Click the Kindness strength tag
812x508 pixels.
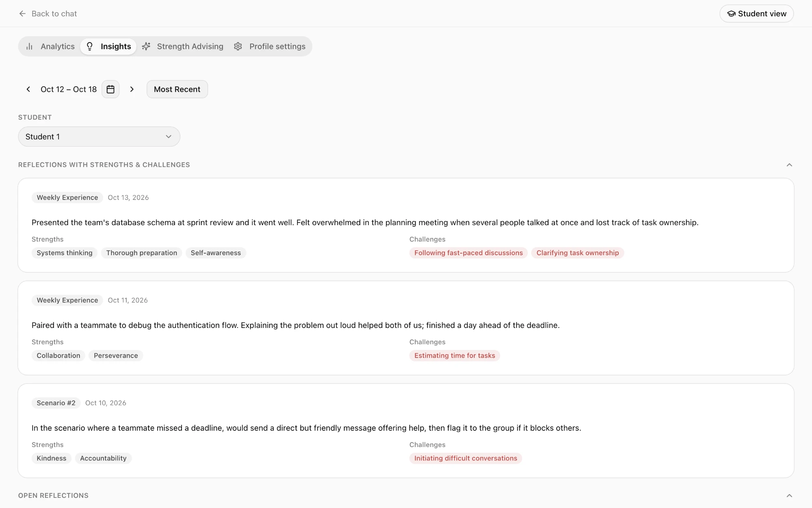pyautogui.click(x=52, y=458)
